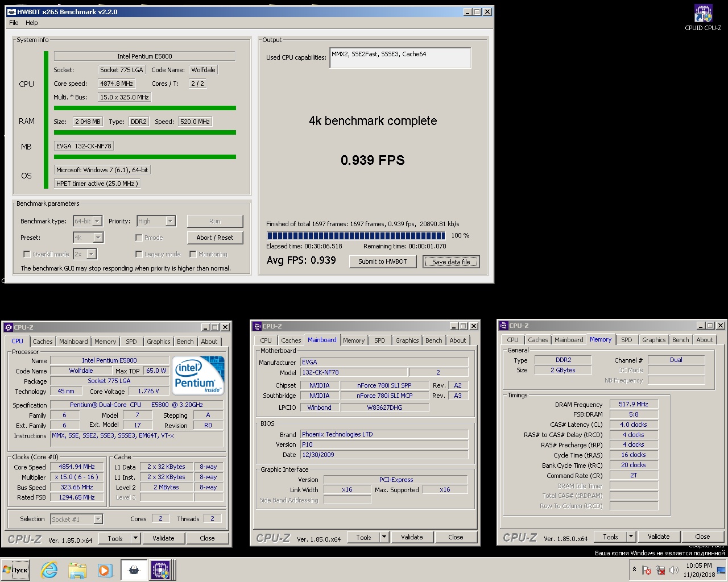The width and height of the screenshot is (728, 582).
Task: Expand Tools arrow in left CPU-Z window
Action: (135, 538)
